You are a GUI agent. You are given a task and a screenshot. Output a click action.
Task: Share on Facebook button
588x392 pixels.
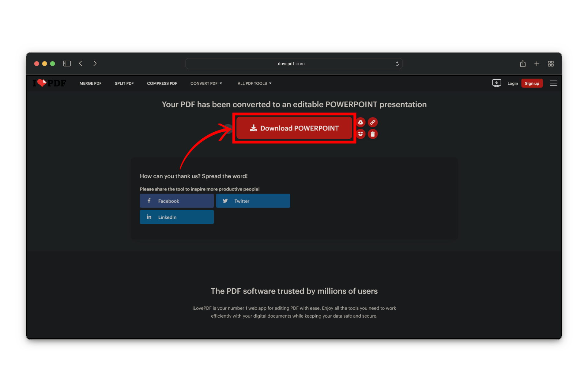click(x=177, y=201)
